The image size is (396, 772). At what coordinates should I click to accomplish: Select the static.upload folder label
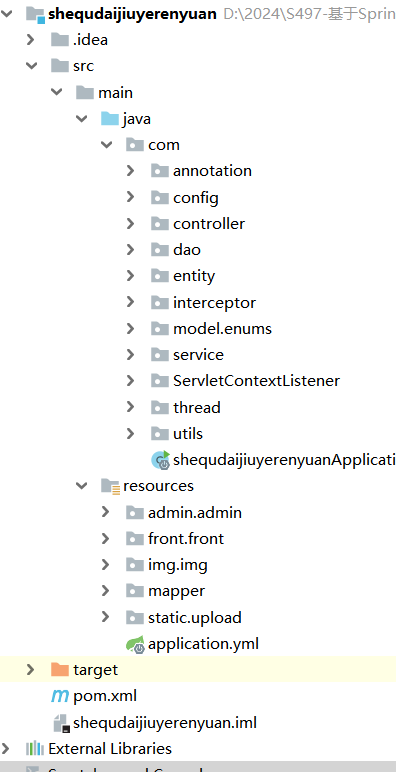click(x=195, y=617)
